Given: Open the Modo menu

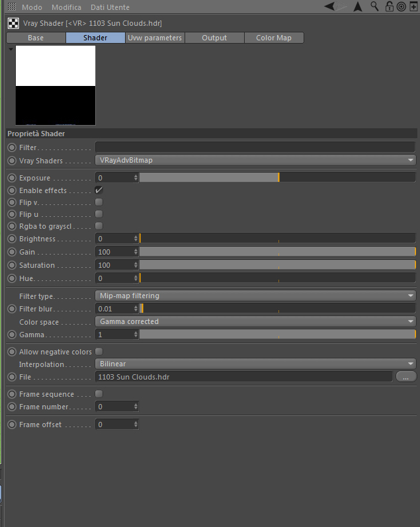Looking at the screenshot, I should pyautogui.click(x=32, y=7).
